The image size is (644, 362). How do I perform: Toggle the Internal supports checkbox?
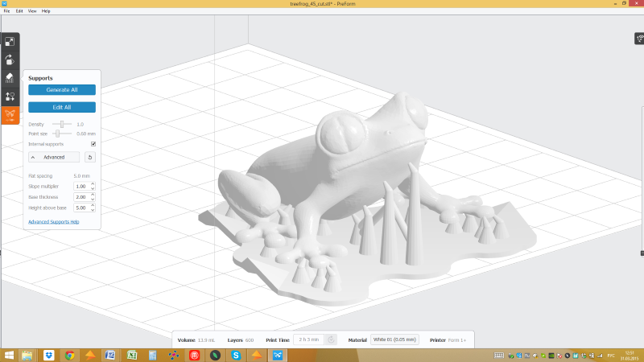tap(93, 144)
